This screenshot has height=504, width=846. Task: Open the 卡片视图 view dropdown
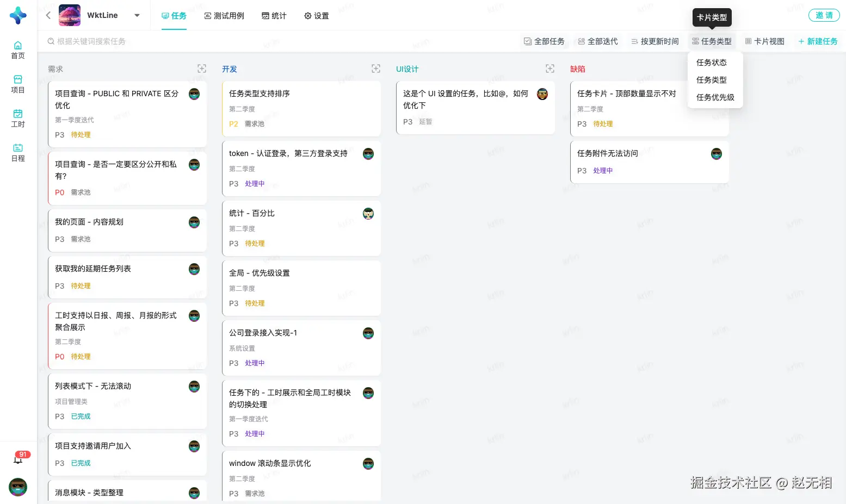(765, 41)
